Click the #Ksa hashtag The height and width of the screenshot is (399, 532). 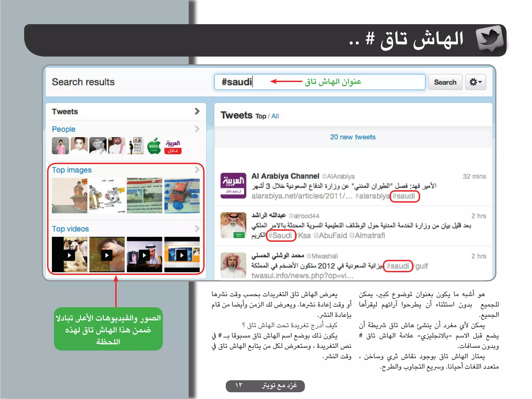pos(303,235)
